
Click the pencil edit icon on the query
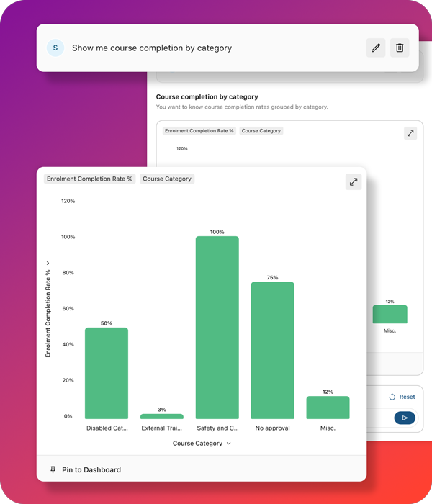click(x=376, y=48)
